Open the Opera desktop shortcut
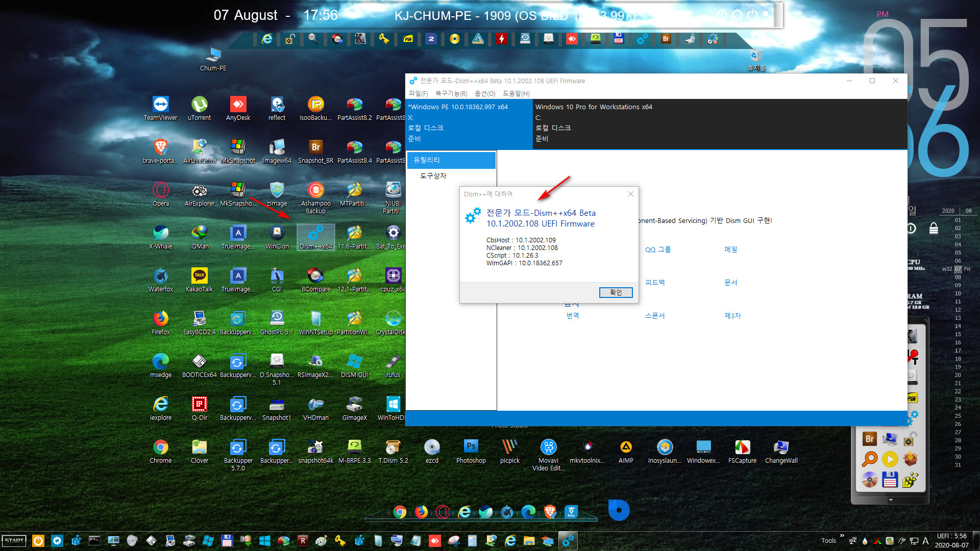Screen dimensions: 980x551 (x=160, y=194)
